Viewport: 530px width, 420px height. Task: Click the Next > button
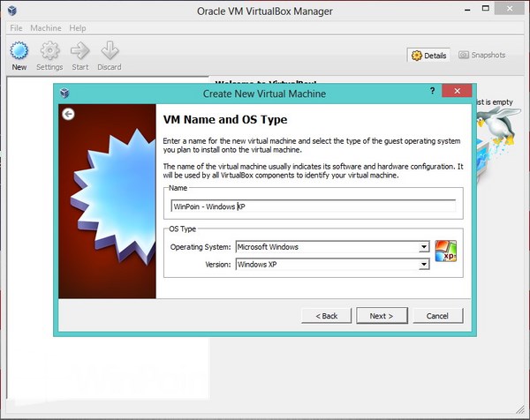click(x=382, y=316)
